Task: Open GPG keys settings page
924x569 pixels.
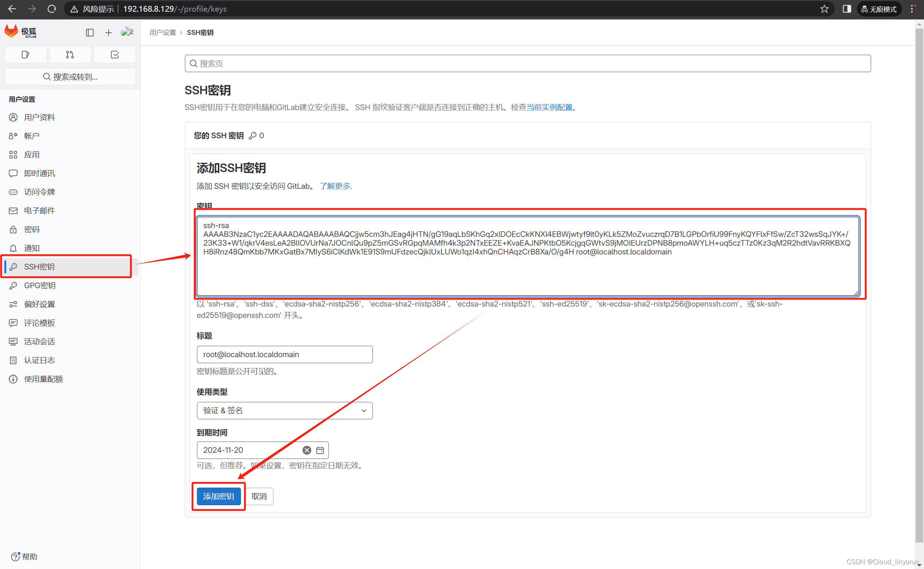Action: [40, 285]
